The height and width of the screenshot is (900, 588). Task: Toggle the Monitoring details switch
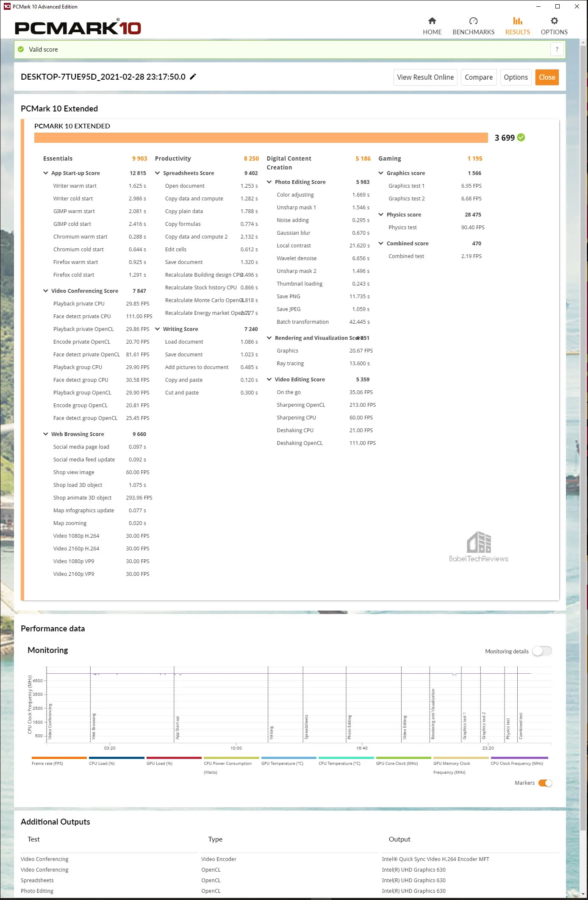click(542, 651)
